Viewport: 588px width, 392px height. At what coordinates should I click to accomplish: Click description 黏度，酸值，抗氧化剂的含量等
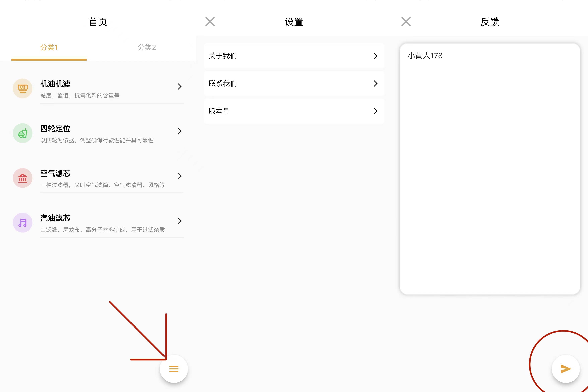(x=80, y=95)
